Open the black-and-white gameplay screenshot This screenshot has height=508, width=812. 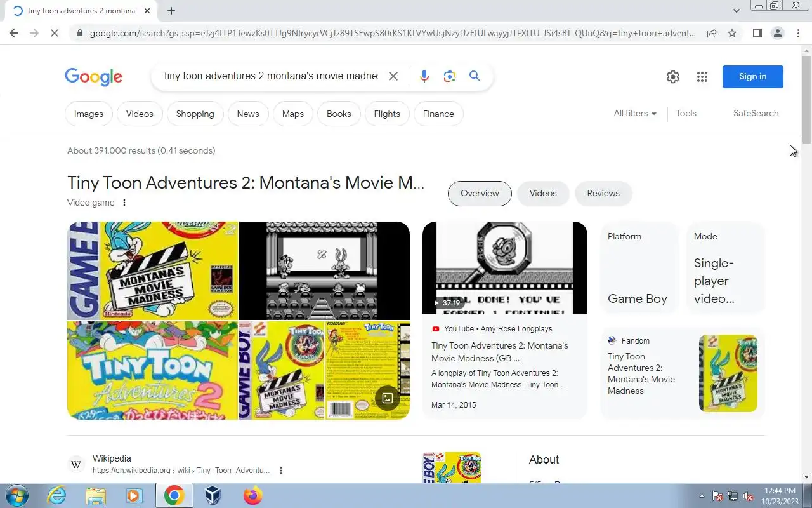pyautogui.click(x=324, y=271)
